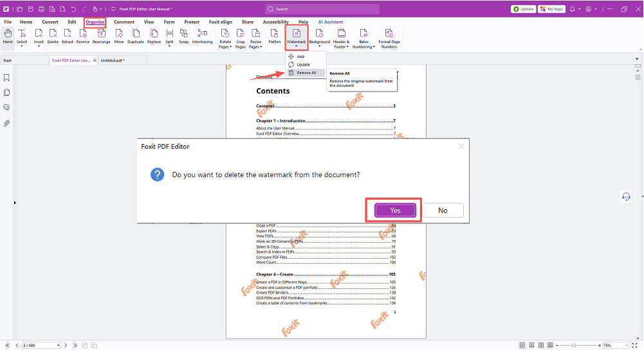Image resolution: width=644 pixels, height=354 pixels.
Task: Click No in the dialog
Action: pyautogui.click(x=443, y=210)
